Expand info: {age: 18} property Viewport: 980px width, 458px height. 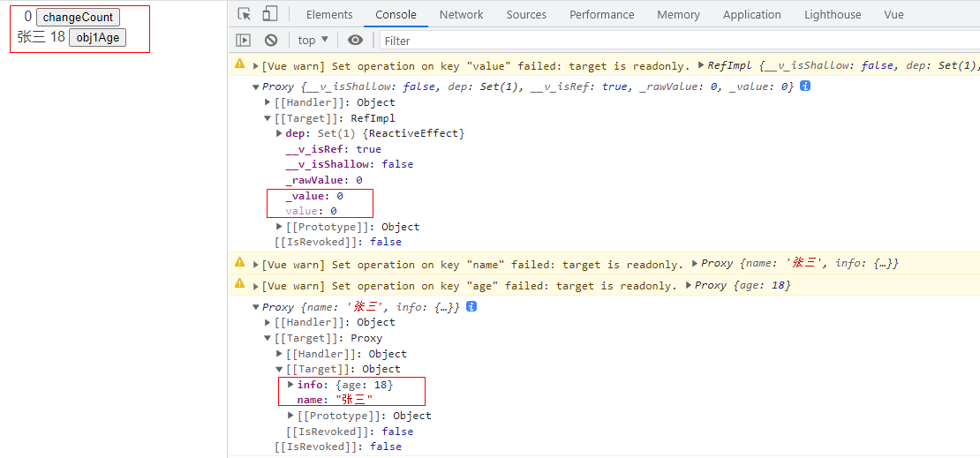coord(290,385)
